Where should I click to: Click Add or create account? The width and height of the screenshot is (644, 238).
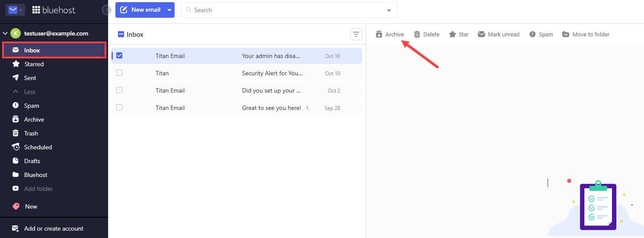[54, 228]
